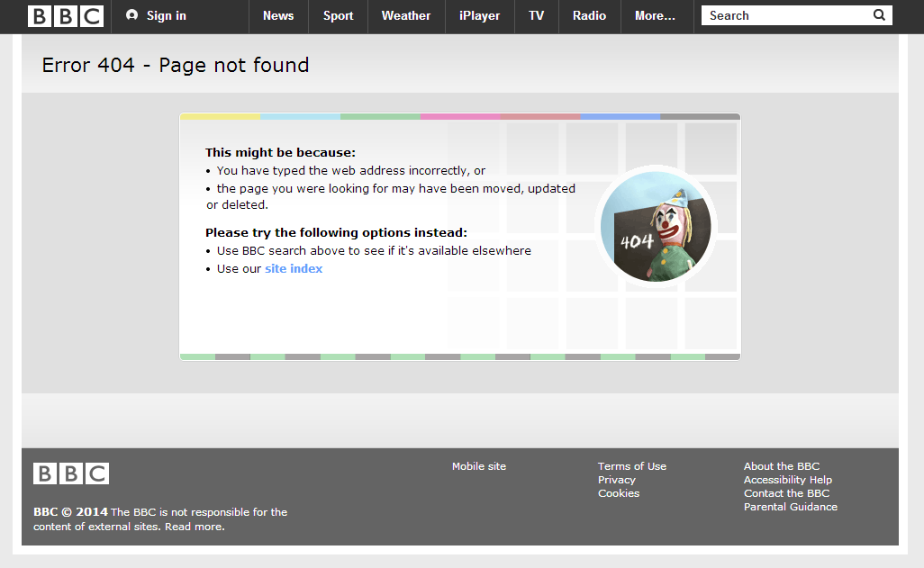This screenshot has width=924, height=568.
Task: Open About the BBC link
Action: click(x=782, y=466)
